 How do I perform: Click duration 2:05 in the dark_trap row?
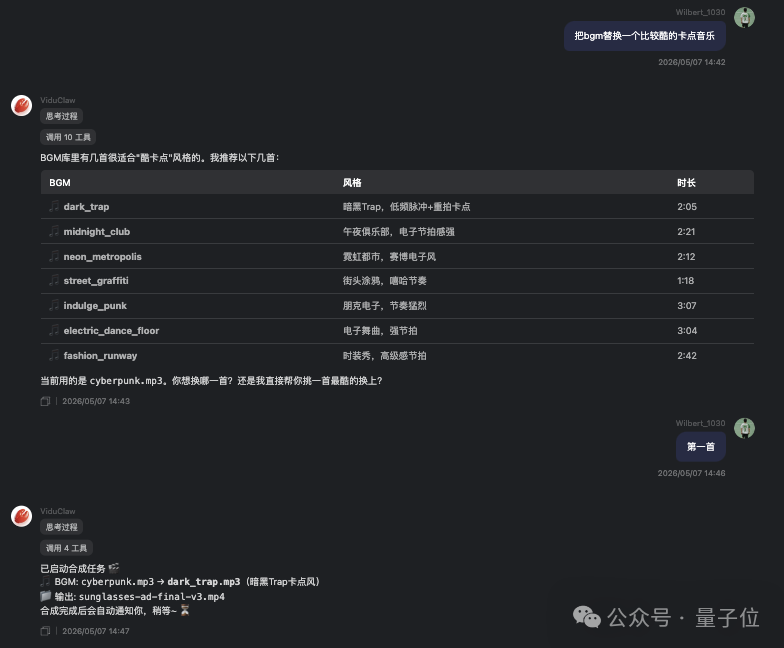coord(687,206)
